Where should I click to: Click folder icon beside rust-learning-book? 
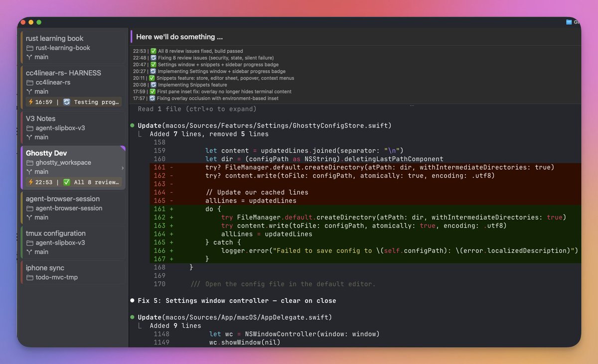pyautogui.click(x=29, y=48)
